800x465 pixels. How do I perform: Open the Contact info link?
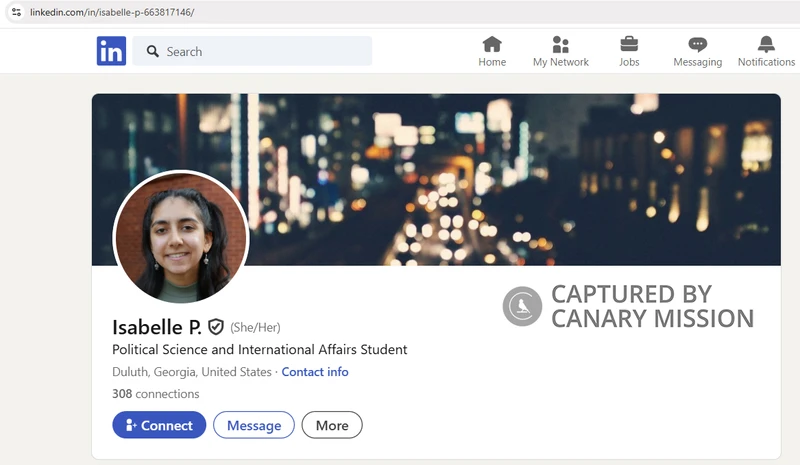point(315,372)
